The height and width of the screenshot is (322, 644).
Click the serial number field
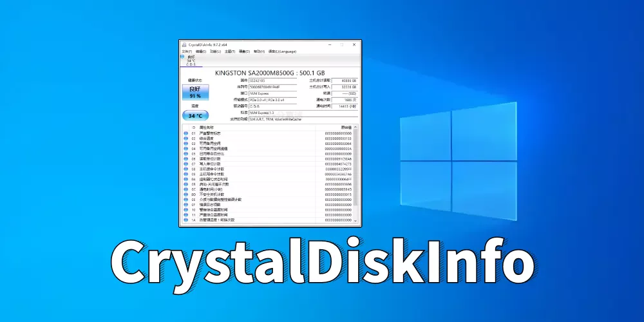272,86
